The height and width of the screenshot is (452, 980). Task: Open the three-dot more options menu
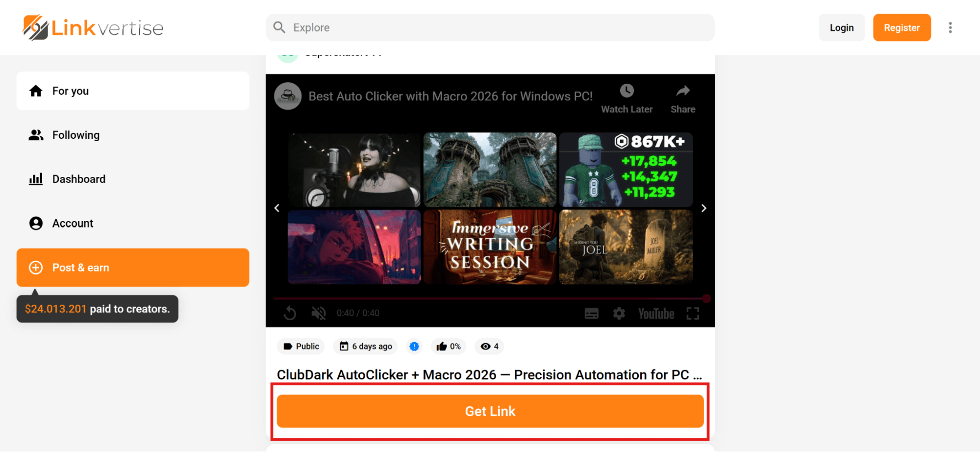[x=950, y=27]
